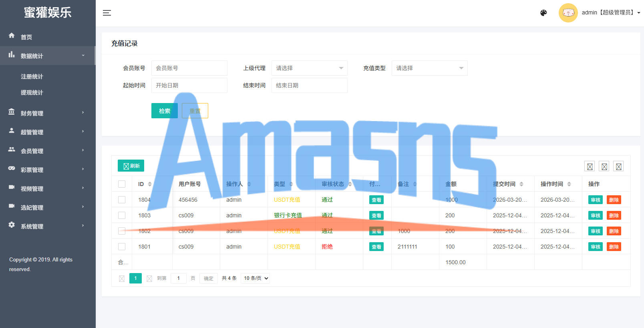
Task: Click the 财务管理 bank icon
Action: tap(12, 112)
